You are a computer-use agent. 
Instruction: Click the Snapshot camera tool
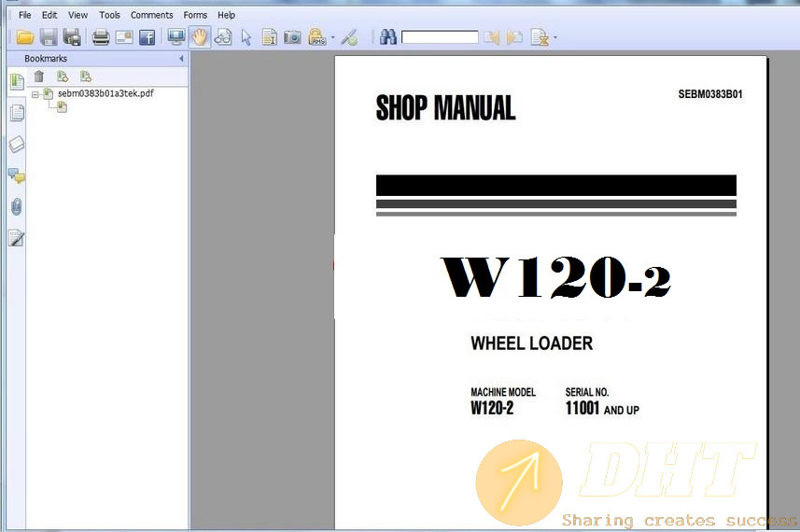click(292, 37)
